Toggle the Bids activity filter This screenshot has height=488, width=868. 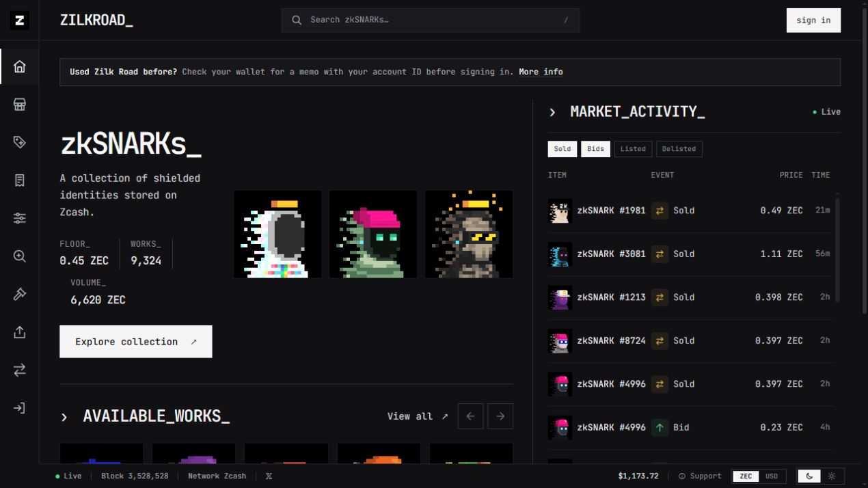point(595,149)
